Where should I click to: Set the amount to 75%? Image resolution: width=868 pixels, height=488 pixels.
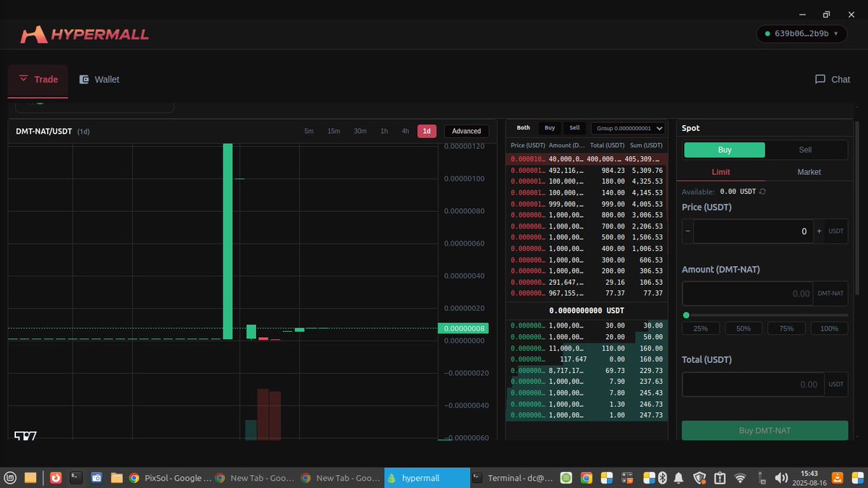point(786,328)
